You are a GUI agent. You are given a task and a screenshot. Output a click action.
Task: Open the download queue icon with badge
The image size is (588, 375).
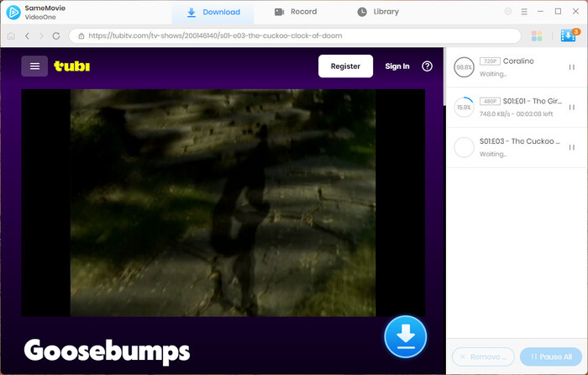[568, 36]
